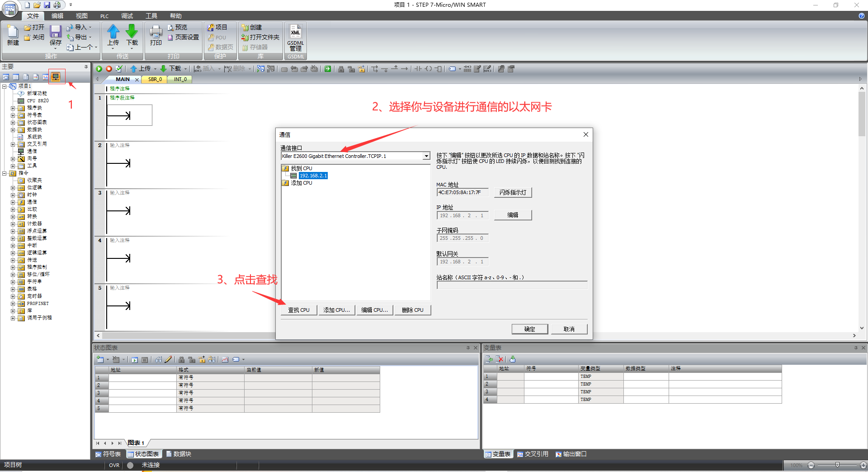Open the 通信接口 network adapter dropdown

click(x=426, y=156)
